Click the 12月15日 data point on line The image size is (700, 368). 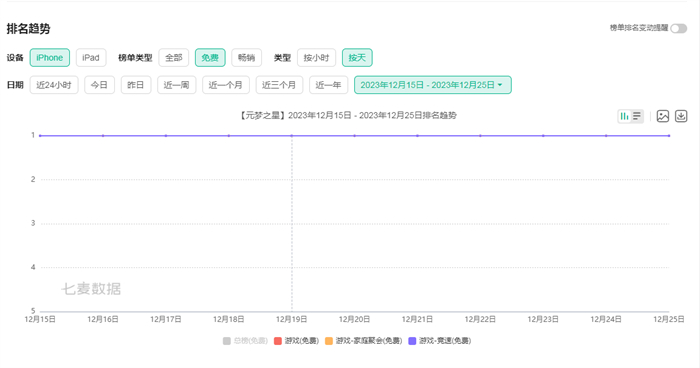(40, 135)
